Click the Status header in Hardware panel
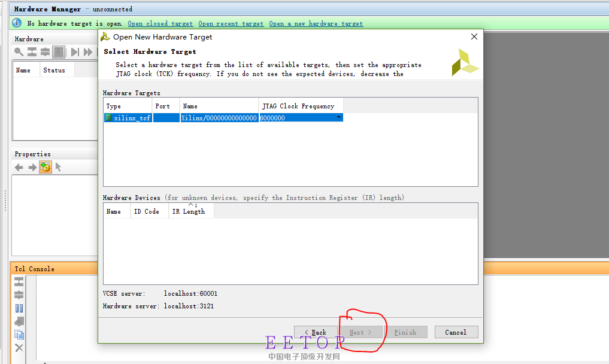The height and width of the screenshot is (364, 609). pos(57,70)
